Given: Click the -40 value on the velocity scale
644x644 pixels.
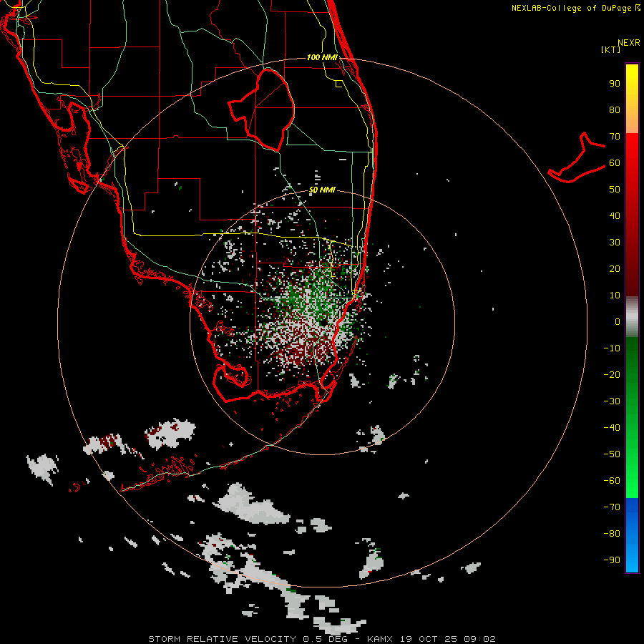Looking at the screenshot, I should coord(612,428).
